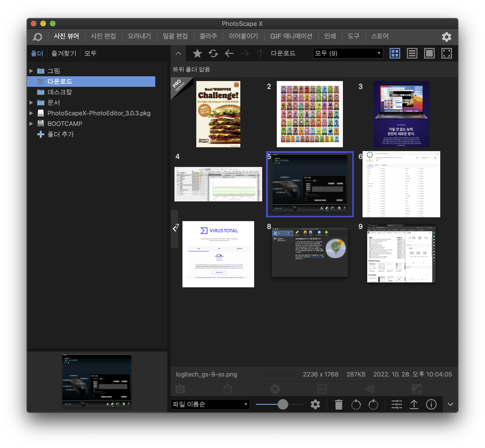Click the logitech_gs-9-ss.png file name

tap(206, 374)
